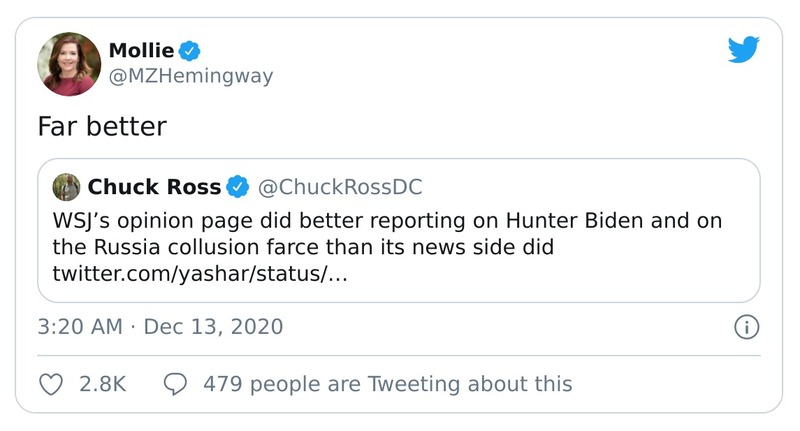The image size is (800, 431).
Task: Click the "Far better" tweet text
Action: click(101, 127)
